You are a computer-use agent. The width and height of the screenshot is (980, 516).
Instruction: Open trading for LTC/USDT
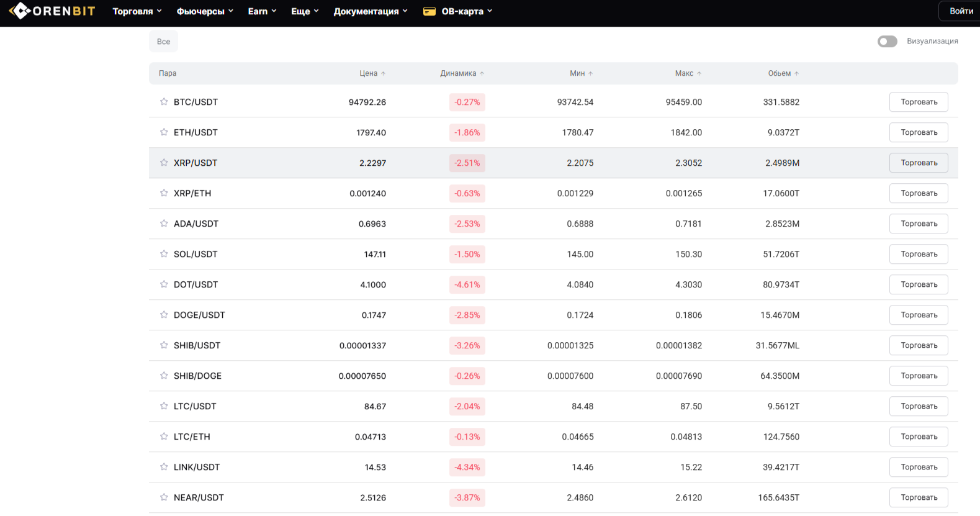(x=919, y=406)
